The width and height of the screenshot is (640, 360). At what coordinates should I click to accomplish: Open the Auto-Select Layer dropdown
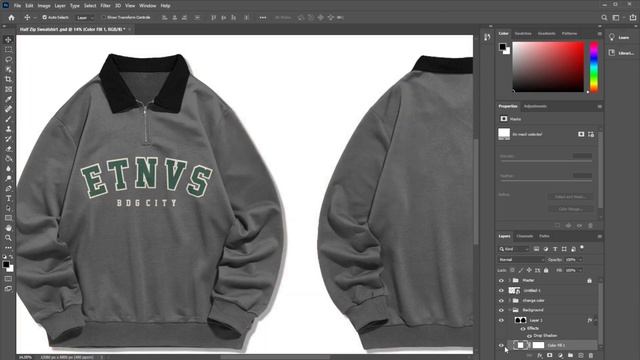pos(84,18)
